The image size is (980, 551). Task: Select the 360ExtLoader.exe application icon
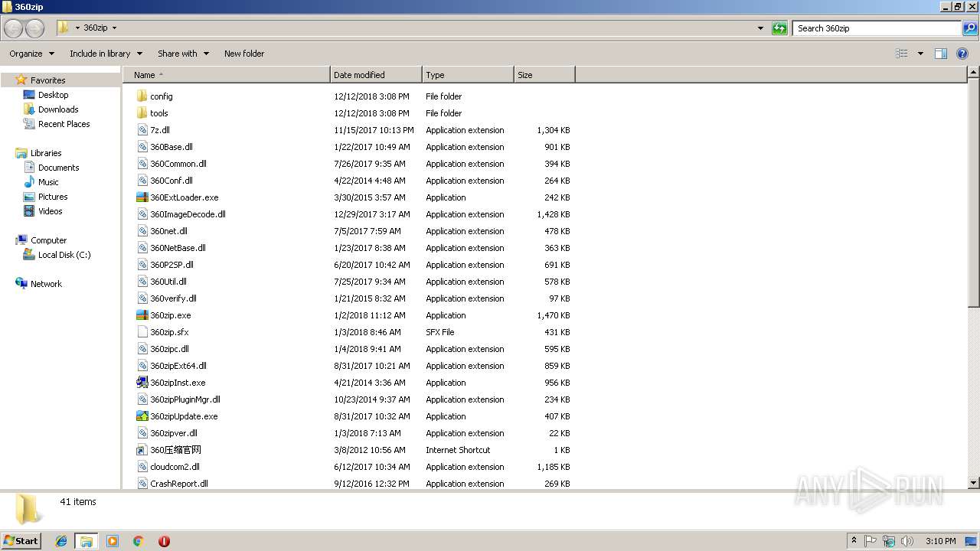(x=142, y=197)
